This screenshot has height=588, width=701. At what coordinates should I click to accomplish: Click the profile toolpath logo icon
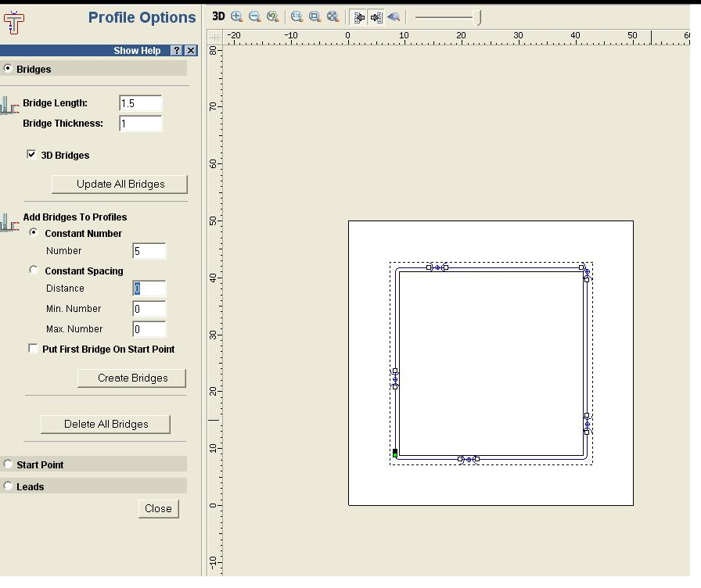(13, 23)
